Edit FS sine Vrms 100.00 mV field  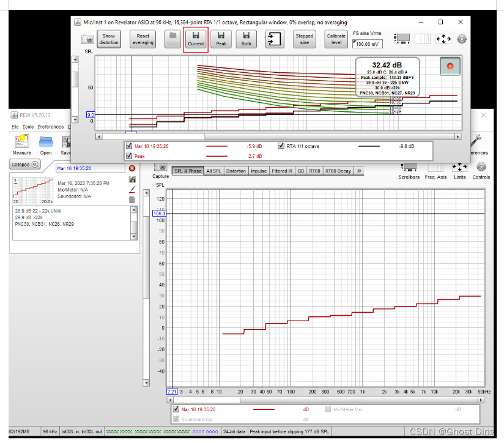[368, 44]
